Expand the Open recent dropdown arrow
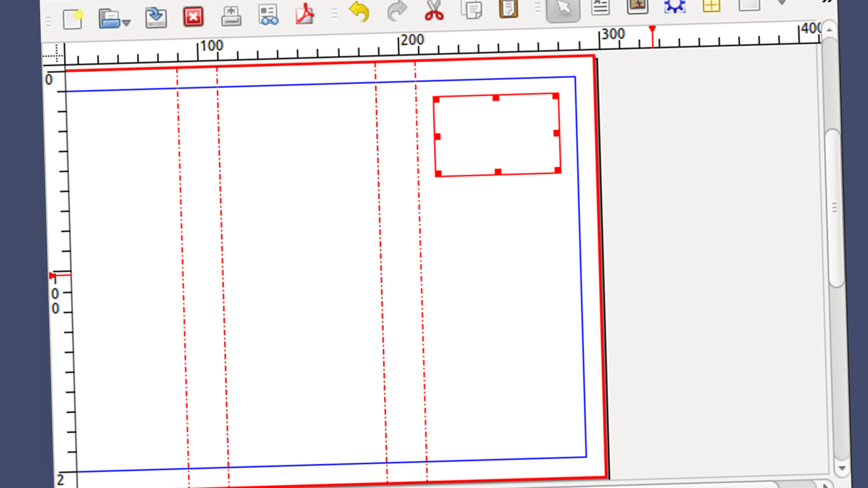 pos(127,23)
